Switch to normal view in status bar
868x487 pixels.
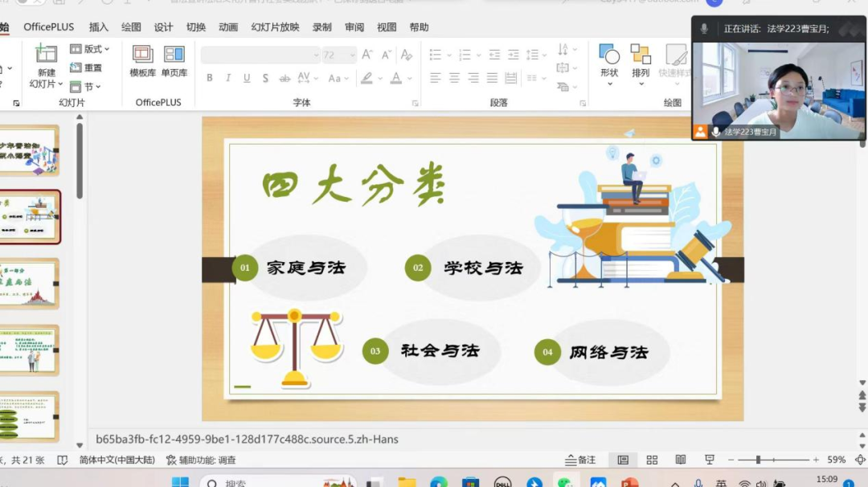click(623, 460)
